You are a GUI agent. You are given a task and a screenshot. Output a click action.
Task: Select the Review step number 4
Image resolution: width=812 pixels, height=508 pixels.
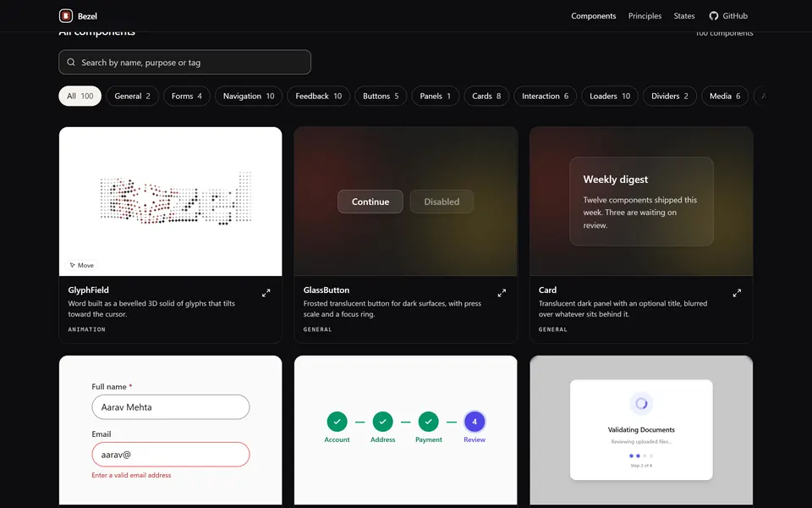click(x=475, y=422)
